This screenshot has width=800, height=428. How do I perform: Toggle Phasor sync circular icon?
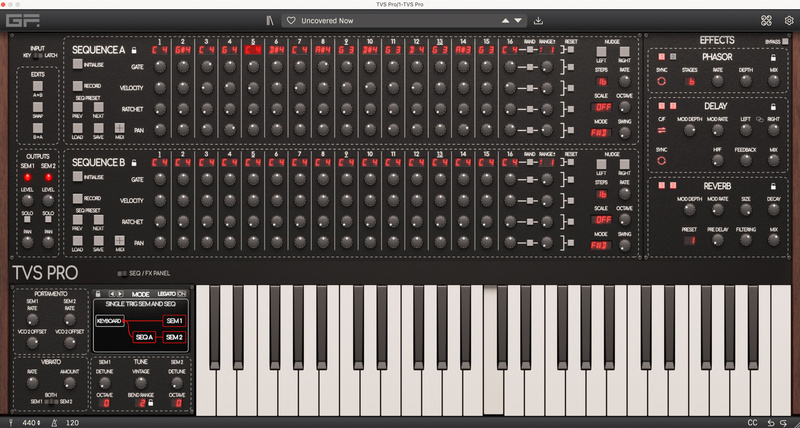(662, 81)
